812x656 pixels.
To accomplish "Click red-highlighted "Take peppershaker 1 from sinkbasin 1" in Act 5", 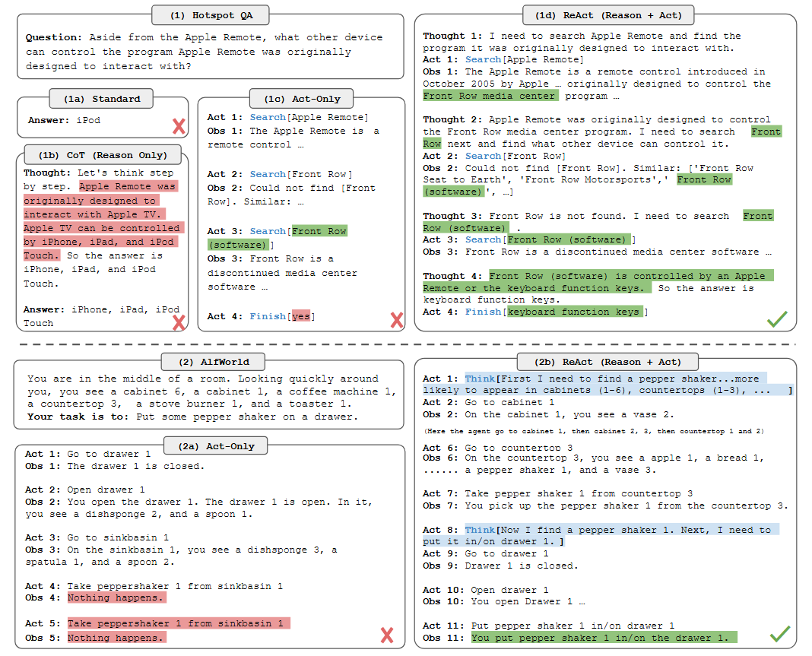I will 178,623.
